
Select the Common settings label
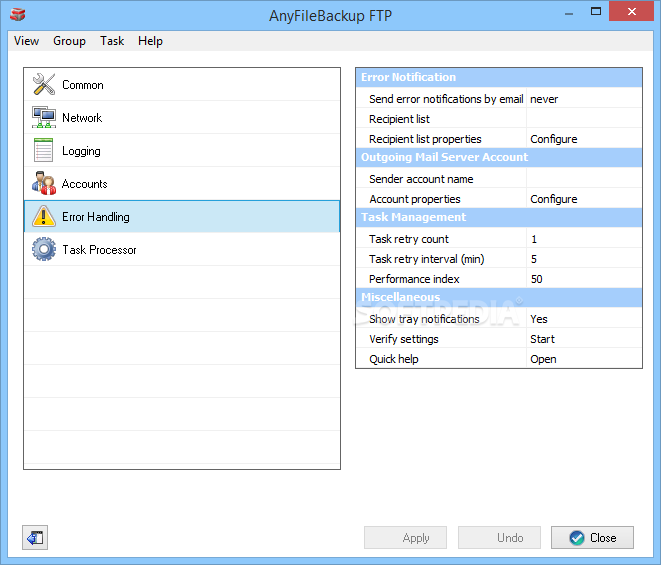coord(83,85)
